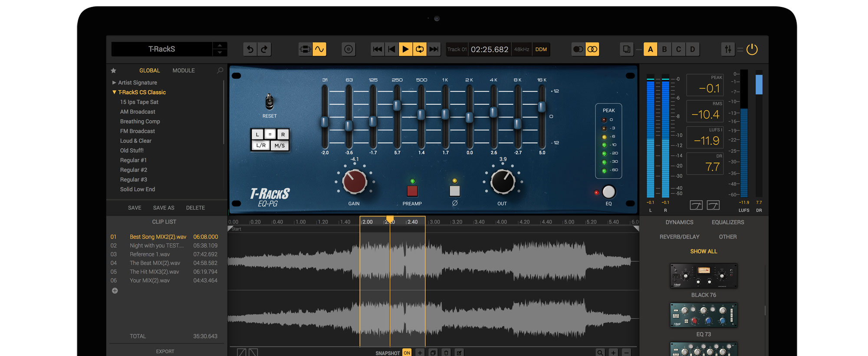
Task: Skip to the next track
Action: pyautogui.click(x=434, y=49)
